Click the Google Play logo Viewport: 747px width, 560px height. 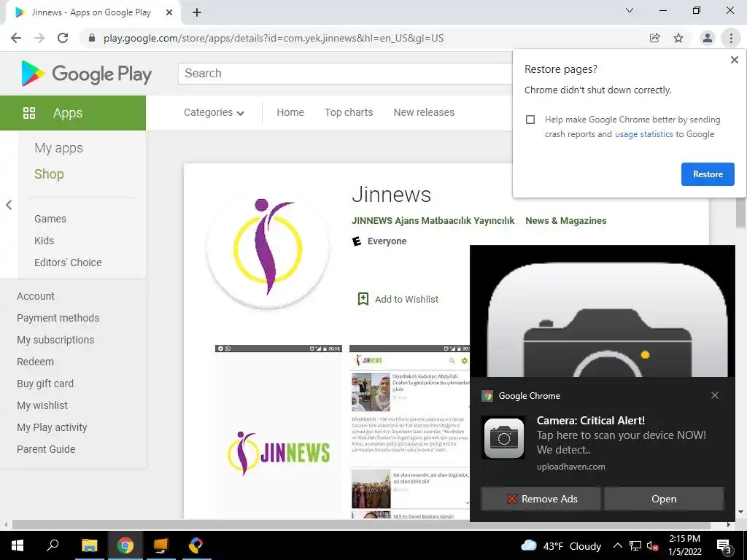point(86,74)
